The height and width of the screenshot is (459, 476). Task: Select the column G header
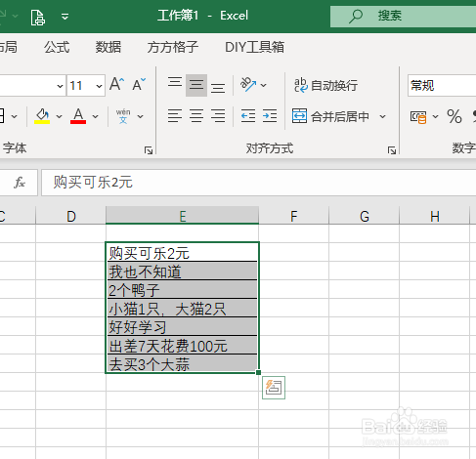click(365, 216)
